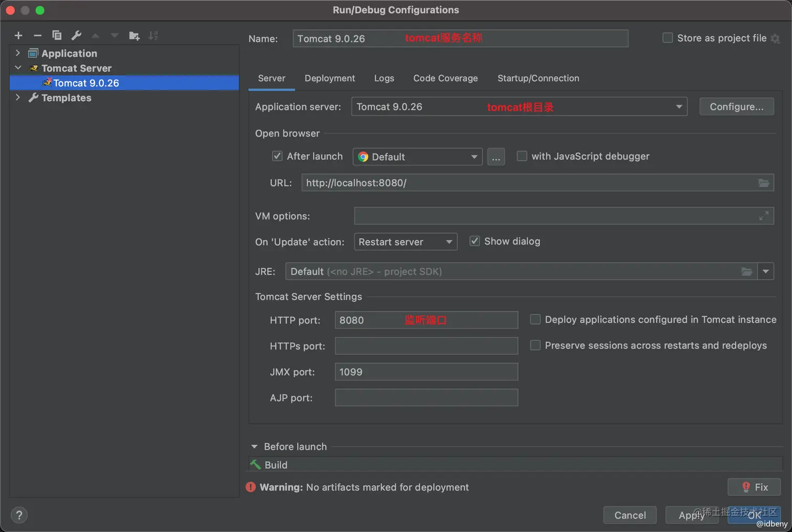Click the URL input field
This screenshot has height=532, width=792.
(537, 183)
